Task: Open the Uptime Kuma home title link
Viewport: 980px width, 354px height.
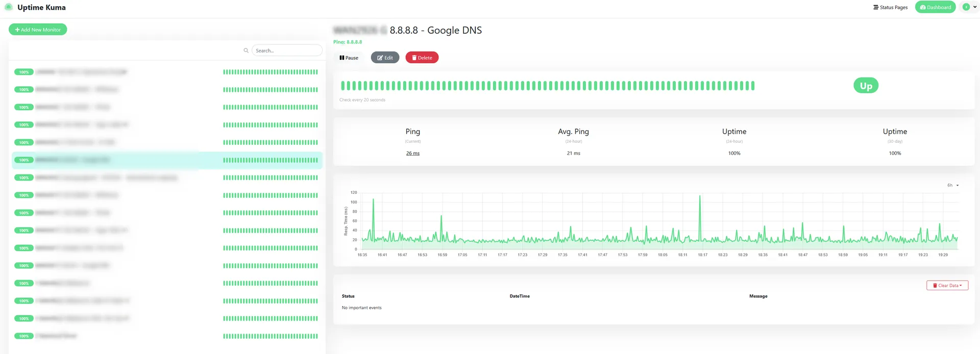Action: coord(41,7)
